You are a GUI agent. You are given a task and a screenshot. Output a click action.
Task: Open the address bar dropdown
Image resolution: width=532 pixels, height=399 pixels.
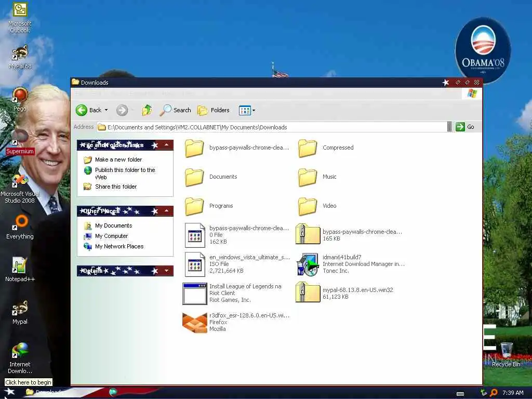click(x=449, y=127)
